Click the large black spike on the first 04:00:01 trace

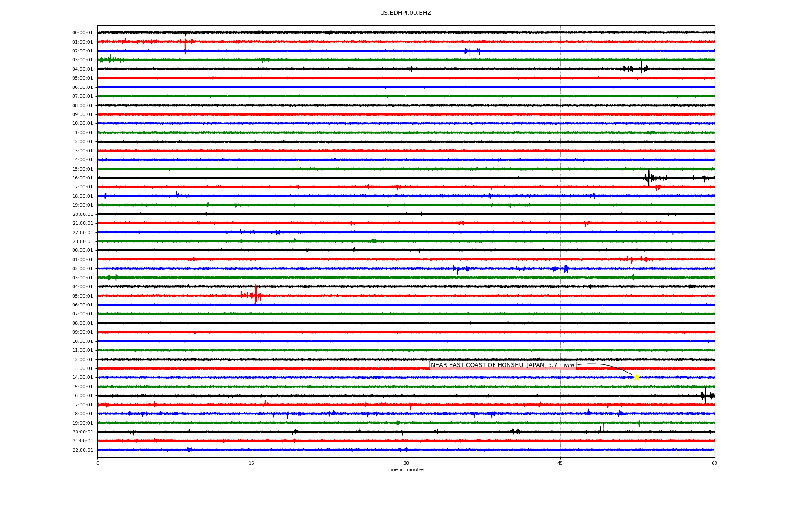point(642,68)
